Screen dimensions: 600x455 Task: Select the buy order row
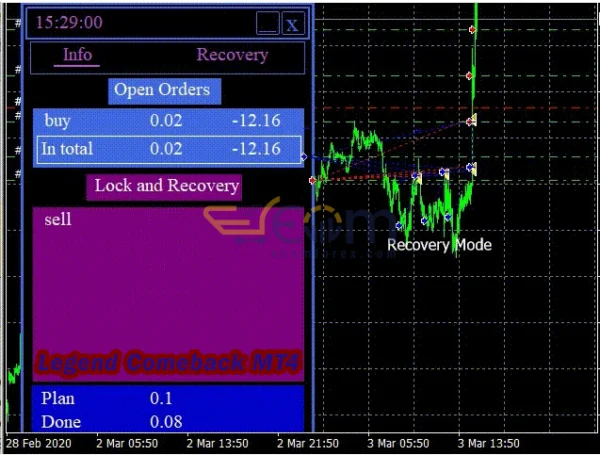(167, 121)
